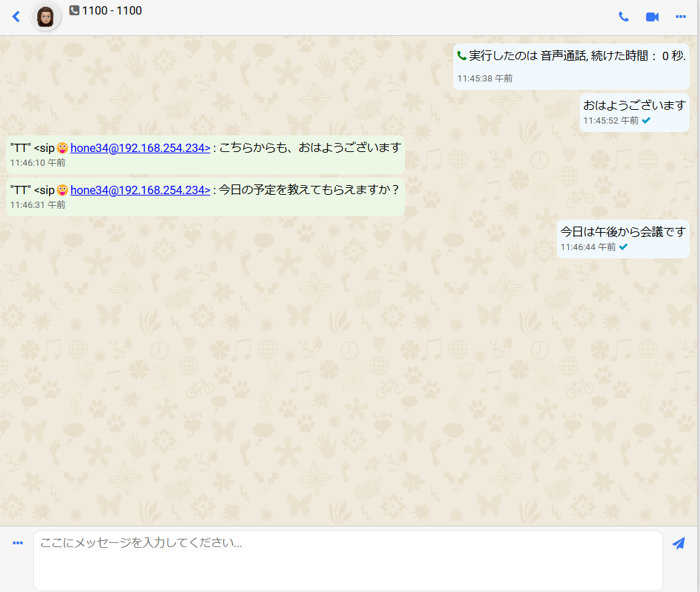Click the 1100 - 1100 contact title

coord(112,10)
